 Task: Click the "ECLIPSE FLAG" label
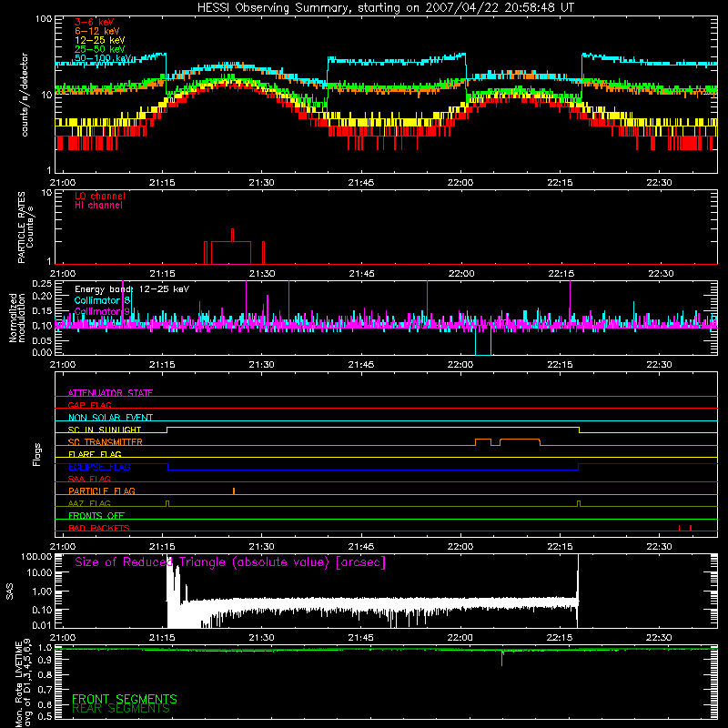pyautogui.click(x=99, y=467)
